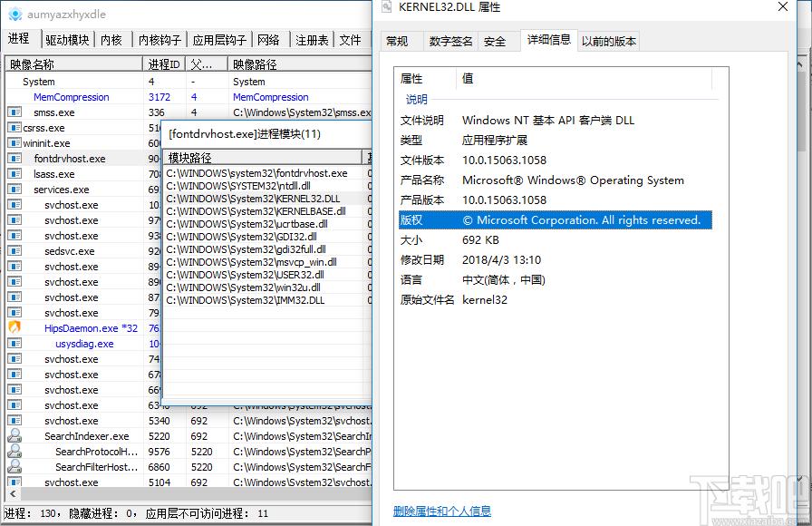
Task: Sort by 映像路径 column header
Action: tap(300, 64)
